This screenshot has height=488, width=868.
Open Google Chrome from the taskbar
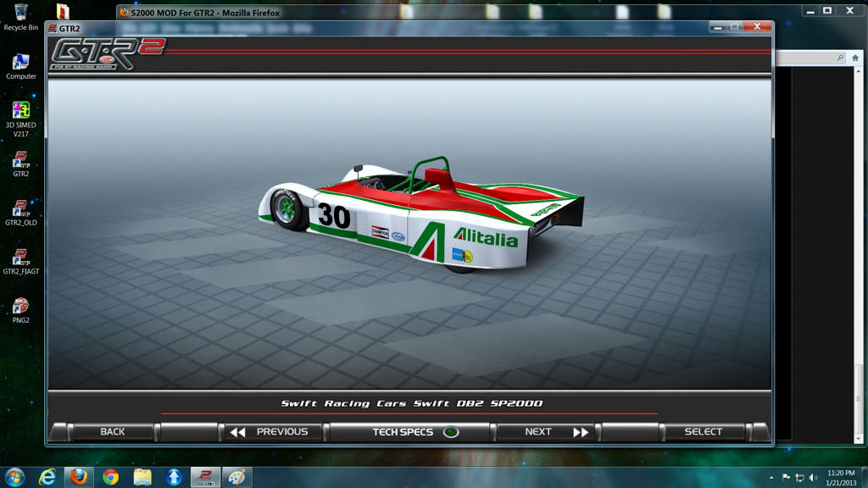[111, 477]
